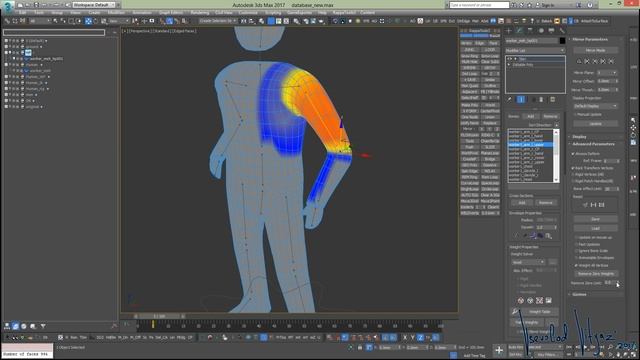Click the bone list scrollbar

click(556, 156)
